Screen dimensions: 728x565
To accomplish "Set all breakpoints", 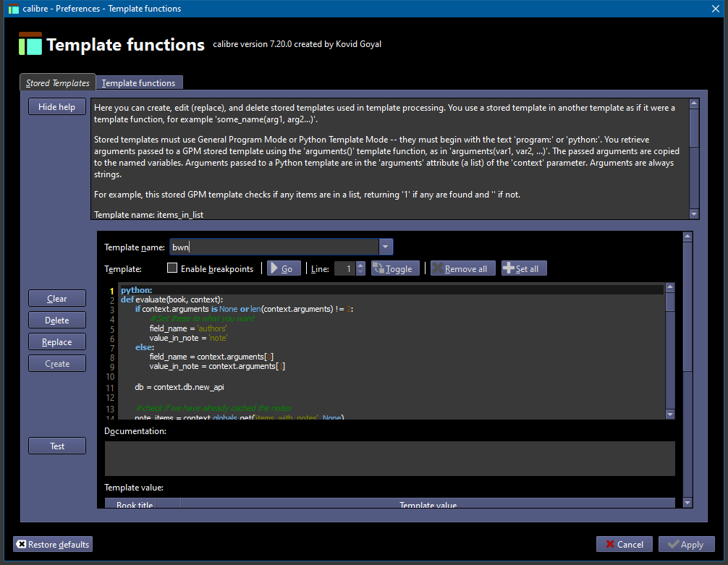I will pos(524,268).
